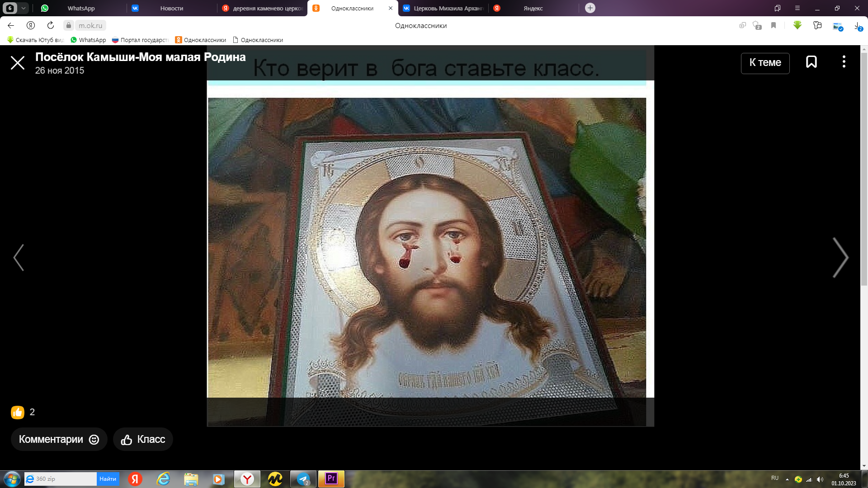
Task: Open a new browser tab
Action: [x=590, y=8]
